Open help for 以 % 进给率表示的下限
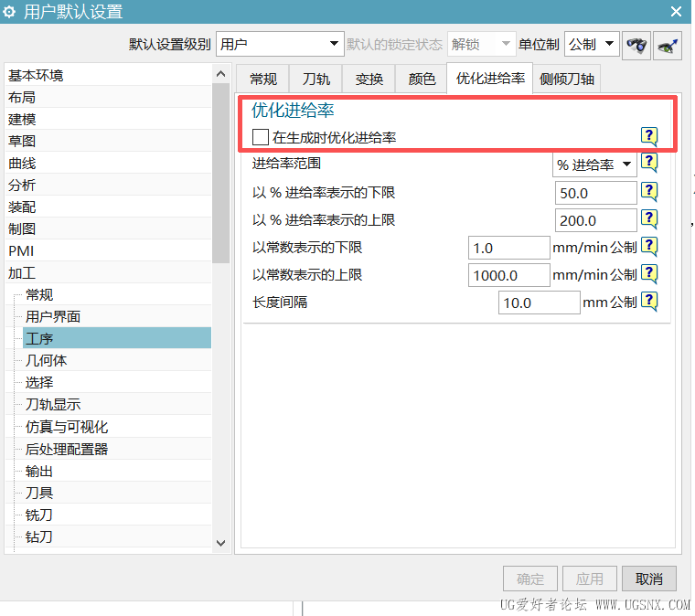The width and height of the screenshot is (695, 616). [x=649, y=192]
